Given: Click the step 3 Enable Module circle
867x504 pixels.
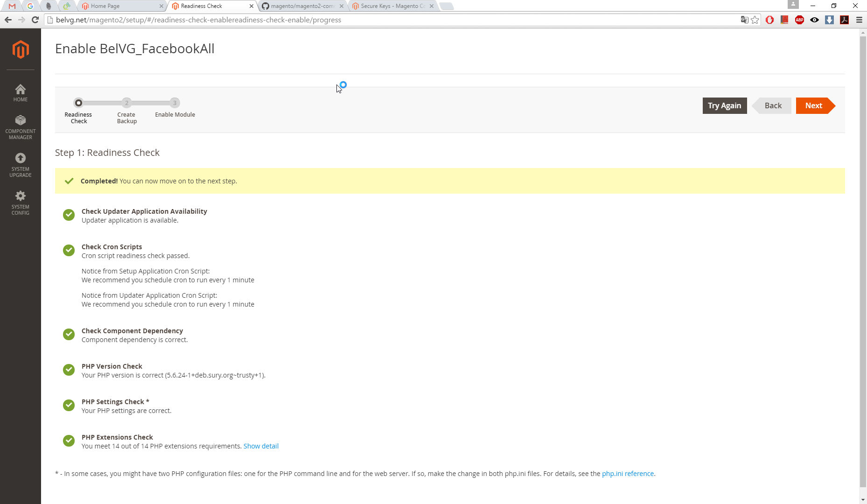Looking at the screenshot, I should click(x=175, y=103).
